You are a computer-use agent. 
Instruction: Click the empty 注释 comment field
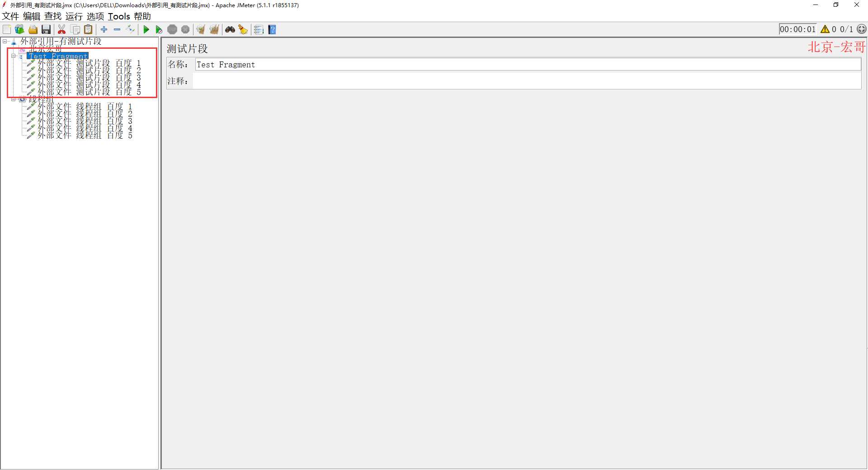click(527, 81)
